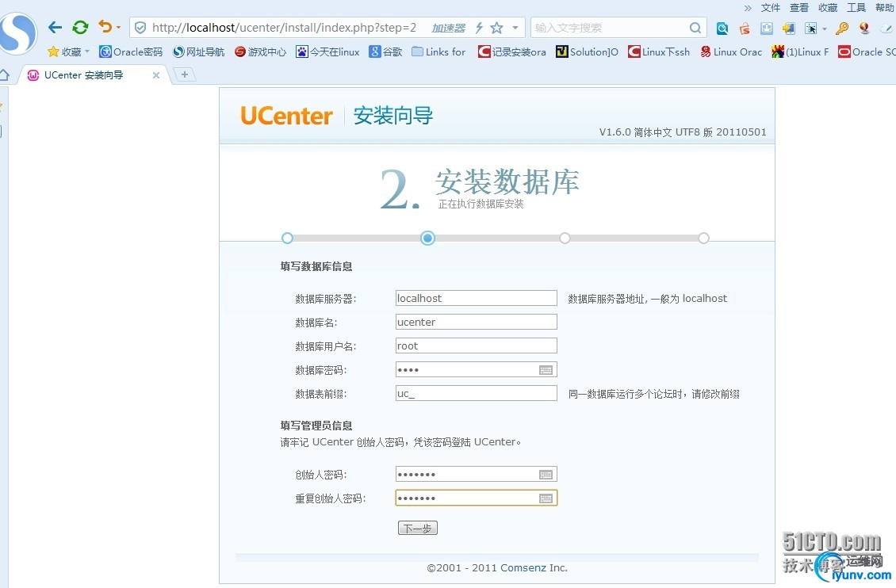
Task: Open the keyboard icon in 重复创始人密码 field
Action: 546,498
